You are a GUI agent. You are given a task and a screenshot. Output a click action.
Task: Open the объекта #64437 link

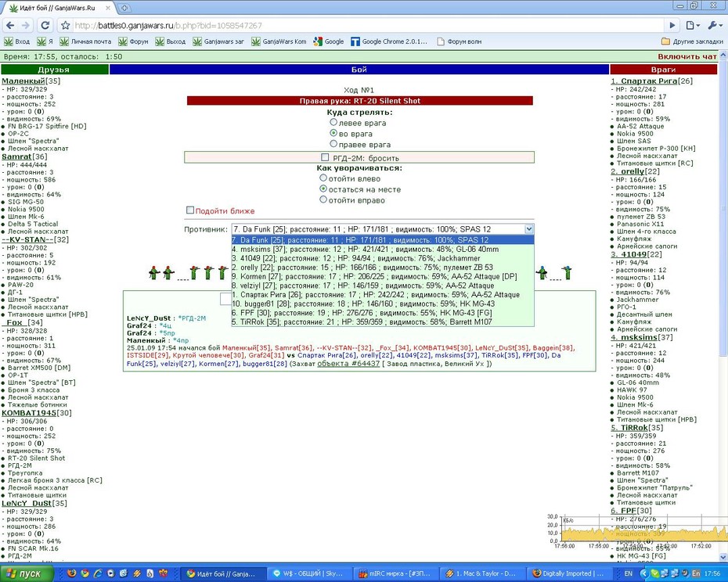coord(348,364)
